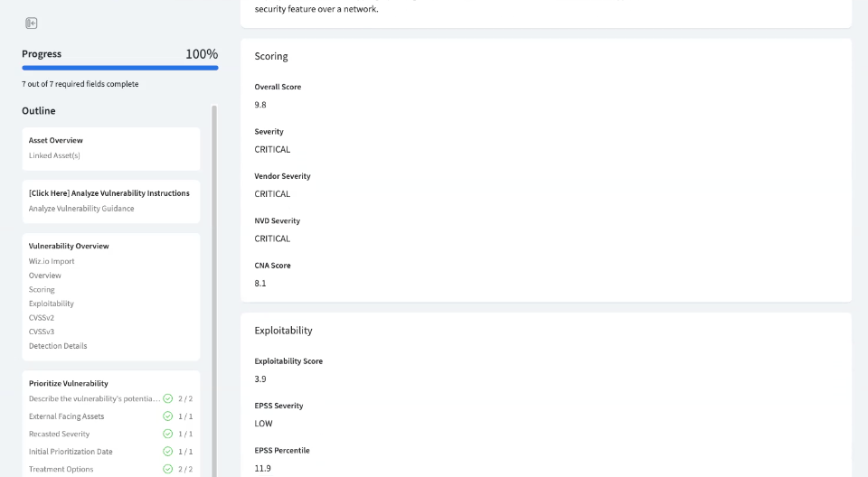Open Vulnerability Overview outline section
This screenshot has height=477, width=868.
click(x=69, y=247)
